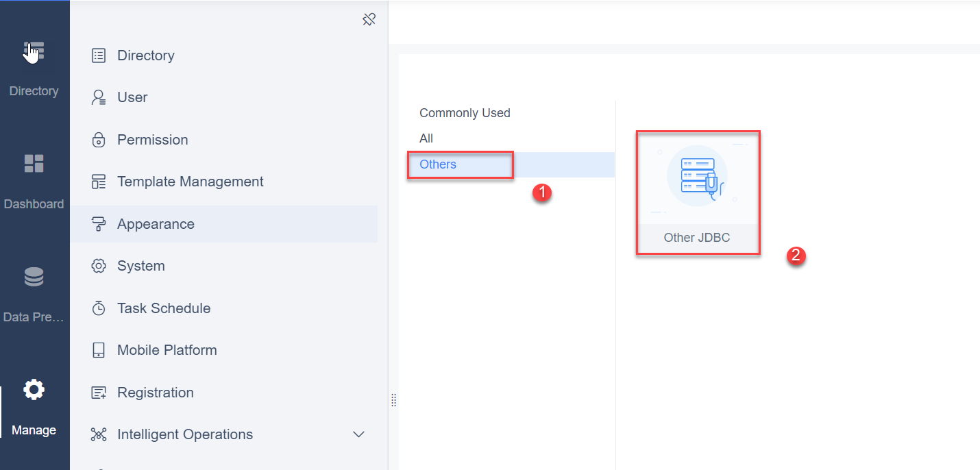Select the Commonly Used category
The height and width of the screenshot is (470, 980).
[x=465, y=112]
